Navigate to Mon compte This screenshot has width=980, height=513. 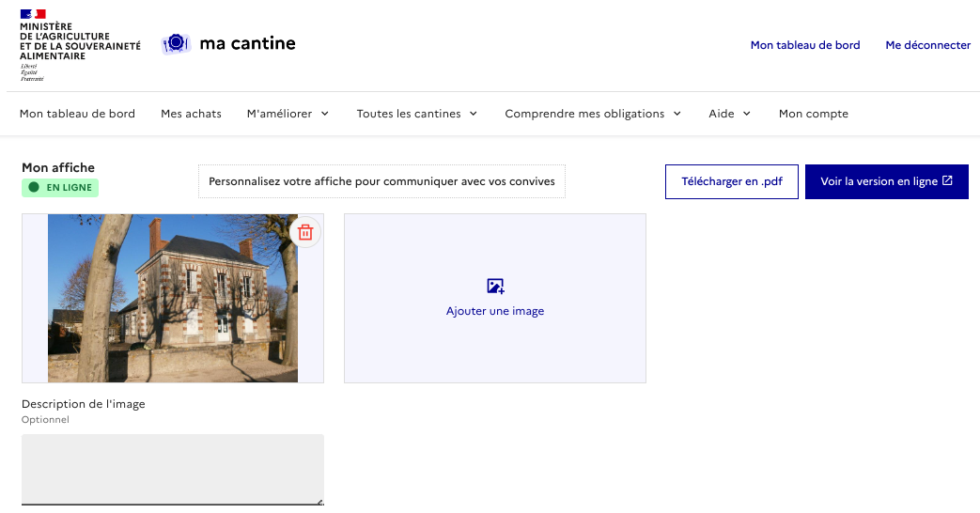813,114
